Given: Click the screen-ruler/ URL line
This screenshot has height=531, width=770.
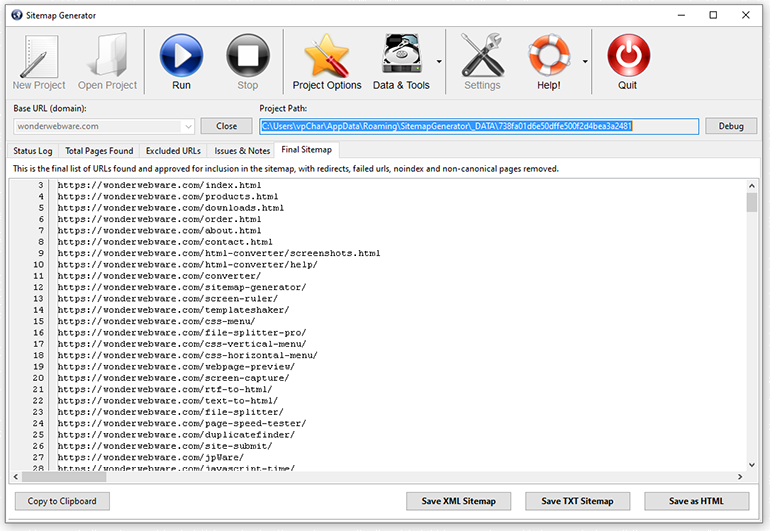Looking at the screenshot, I should (x=167, y=298).
